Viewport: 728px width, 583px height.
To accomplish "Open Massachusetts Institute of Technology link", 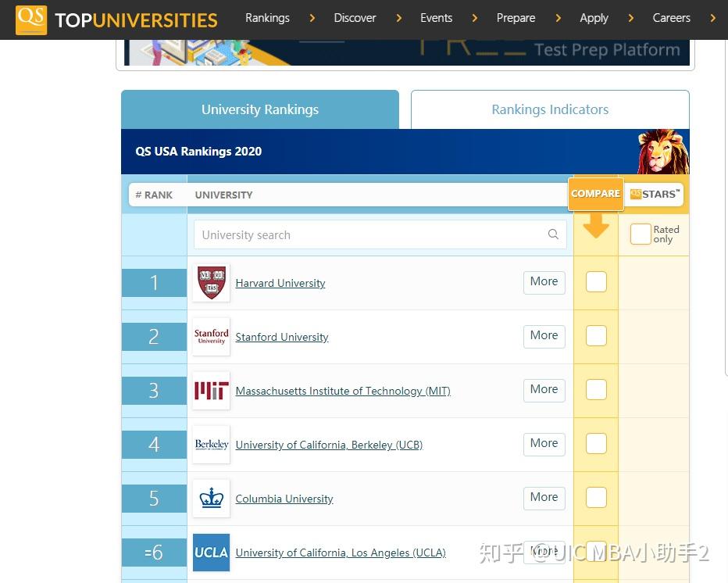I will pyautogui.click(x=343, y=392).
